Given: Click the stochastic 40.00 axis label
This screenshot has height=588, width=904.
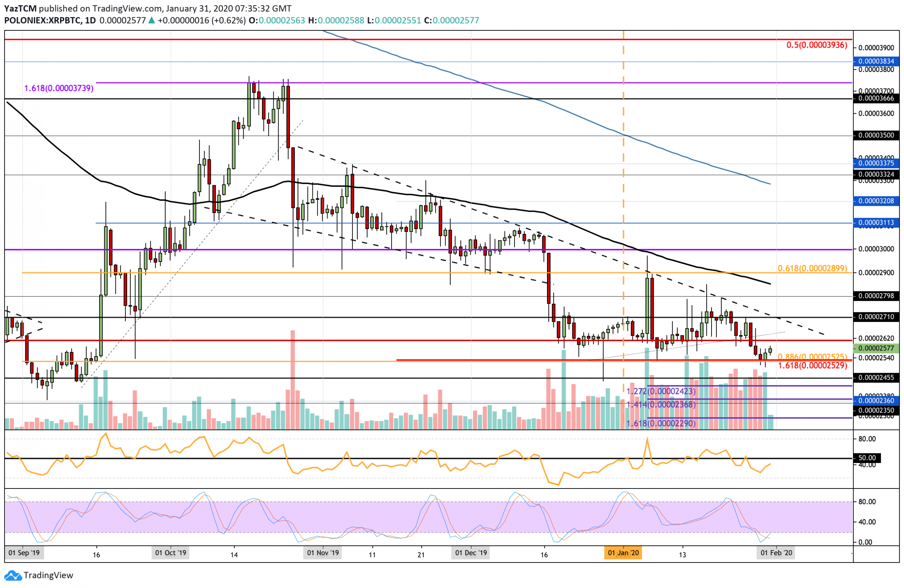Looking at the screenshot, I should [867, 522].
